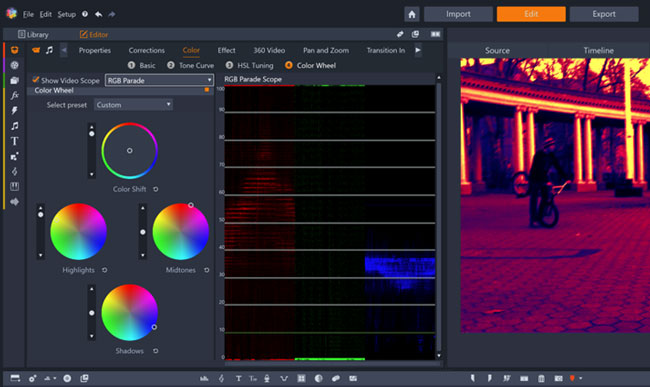Viewport: 650px width, 387px height.
Task: Click the Shadows color wheel
Action: [129, 312]
